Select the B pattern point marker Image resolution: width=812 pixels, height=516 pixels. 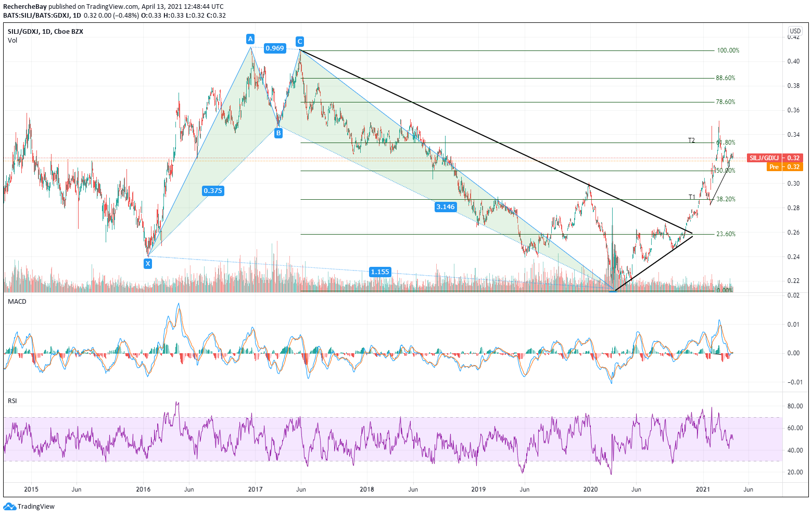(278, 133)
